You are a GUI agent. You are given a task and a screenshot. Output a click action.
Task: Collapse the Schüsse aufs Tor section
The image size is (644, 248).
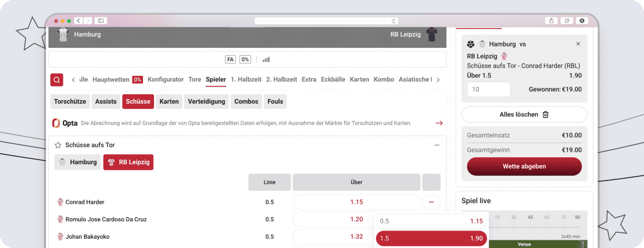point(437,145)
